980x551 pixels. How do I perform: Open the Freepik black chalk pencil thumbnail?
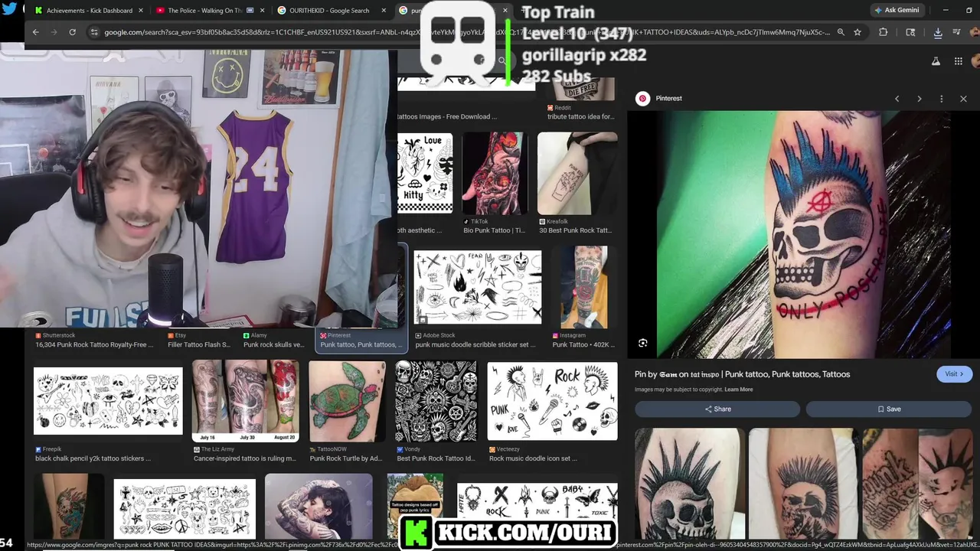108,401
